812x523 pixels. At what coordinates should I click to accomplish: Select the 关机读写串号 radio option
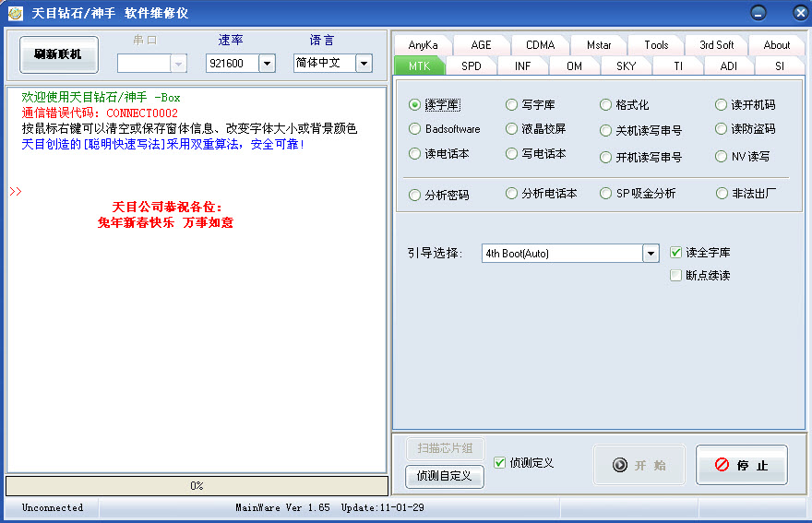(x=640, y=130)
